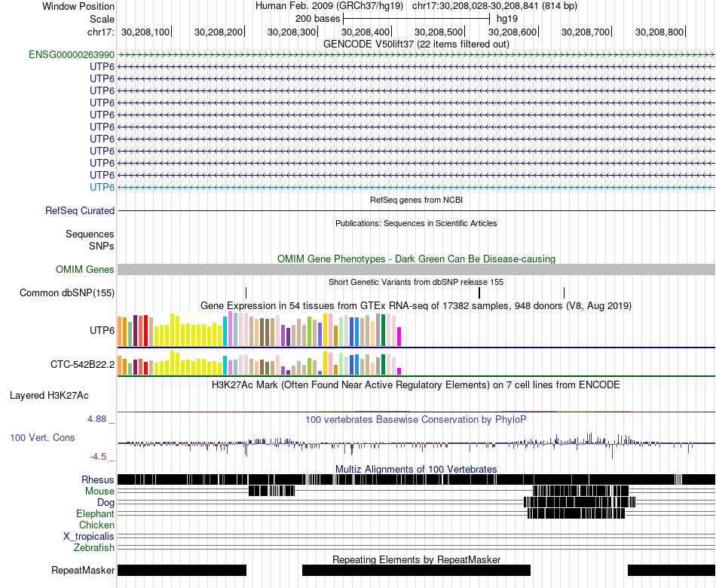The image size is (716, 588).
Task: Open the OMIM Gene Phenotypes track title
Action: pos(416,259)
